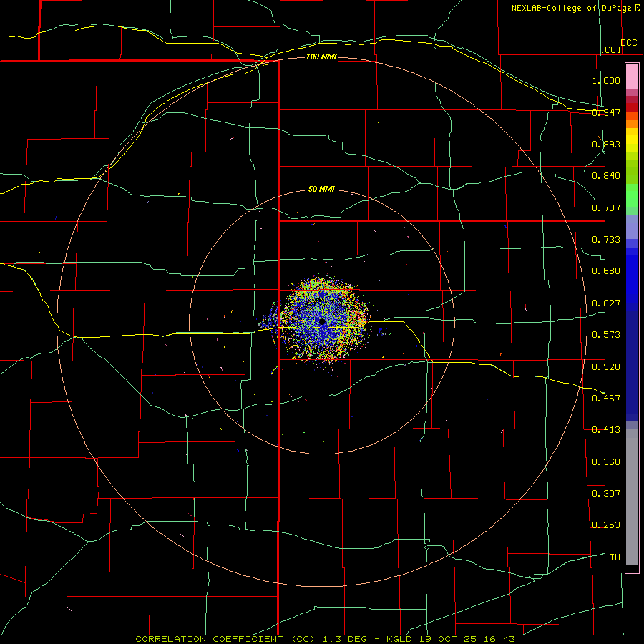Image resolution: width=644 pixels, height=644 pixels.
Task: Click the 1.000 value on the scale
Action: (x=606, y=80)
